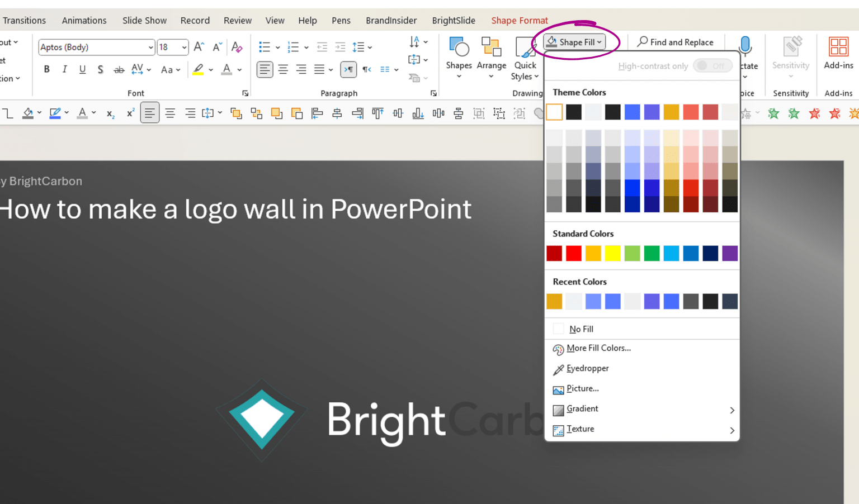This screenshot has width=859, height=504.
Task: Apply strikethrough formatting
Action: pos(119,69)
